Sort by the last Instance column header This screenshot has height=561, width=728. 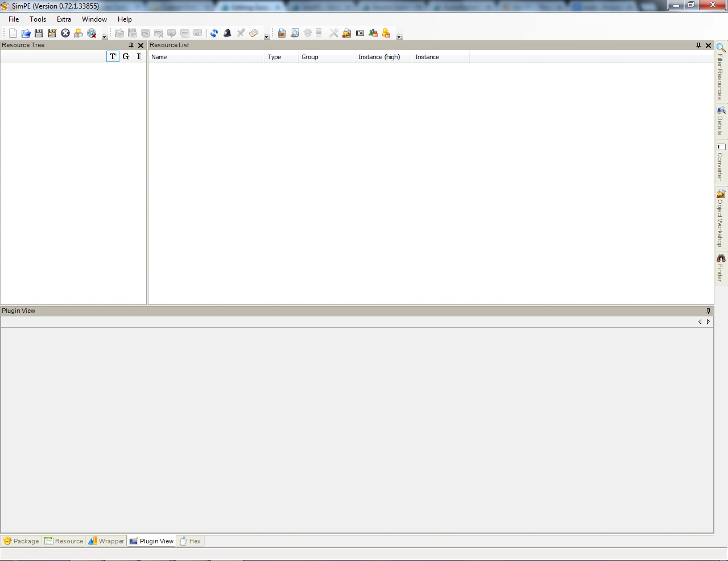(x=440, y=57)
